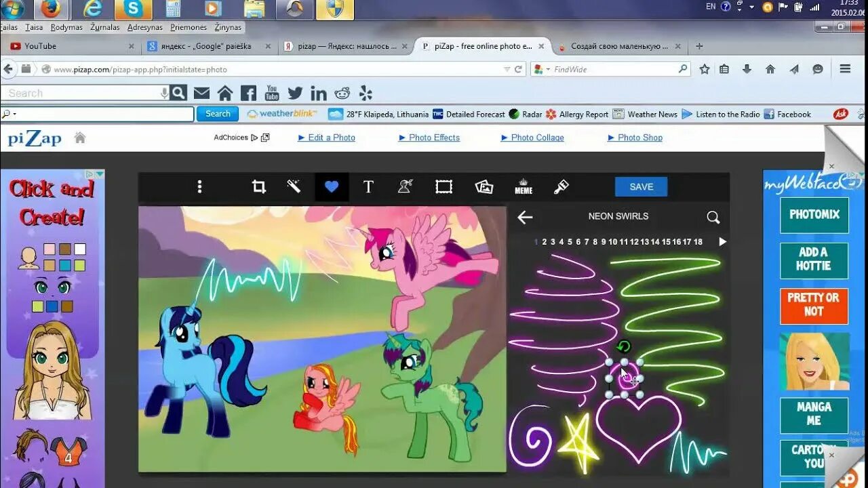Open Firefox from Windows taskbar
The image size is (868, 488).
51,9
